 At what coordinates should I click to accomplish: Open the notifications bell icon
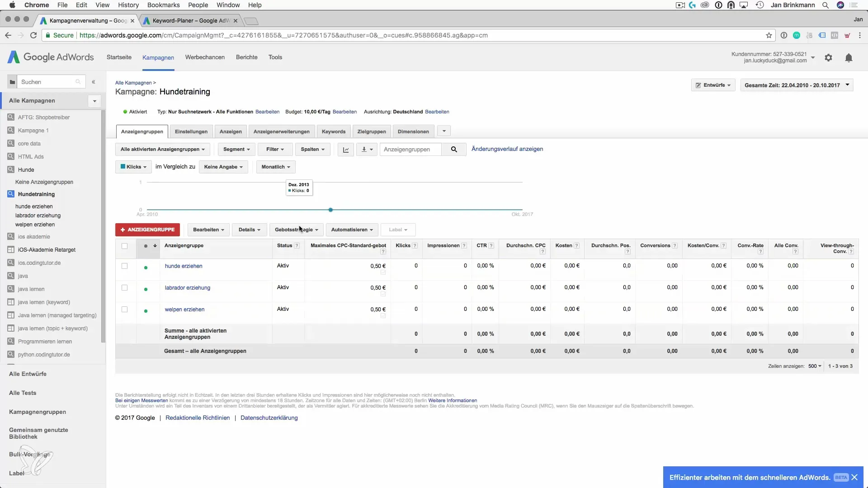coord(849,57)
